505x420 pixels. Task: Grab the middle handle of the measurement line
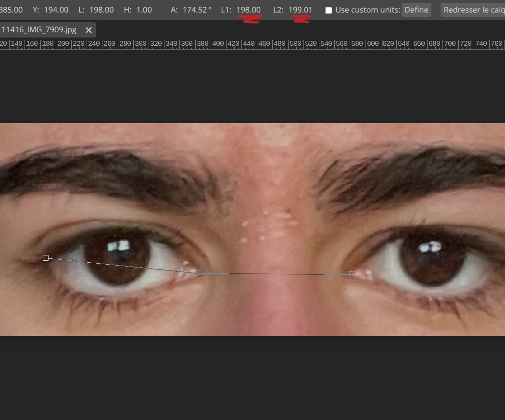[199, 273]
